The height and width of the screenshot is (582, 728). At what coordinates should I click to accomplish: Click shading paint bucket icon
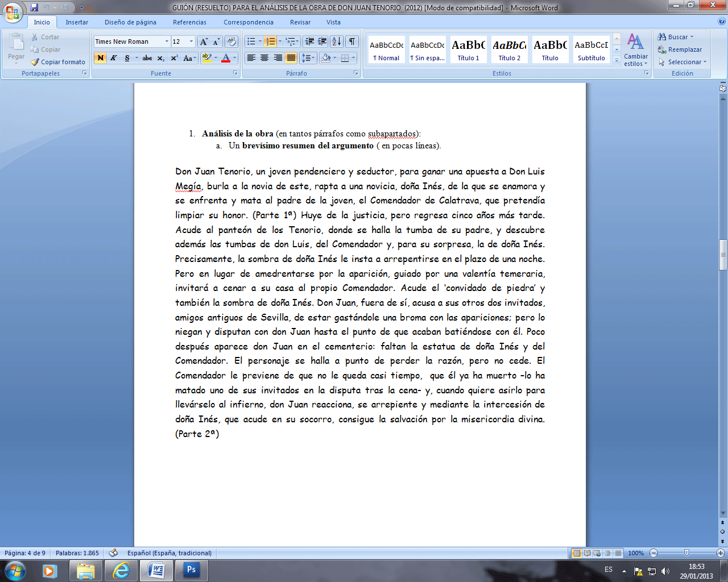pos(326,58)
